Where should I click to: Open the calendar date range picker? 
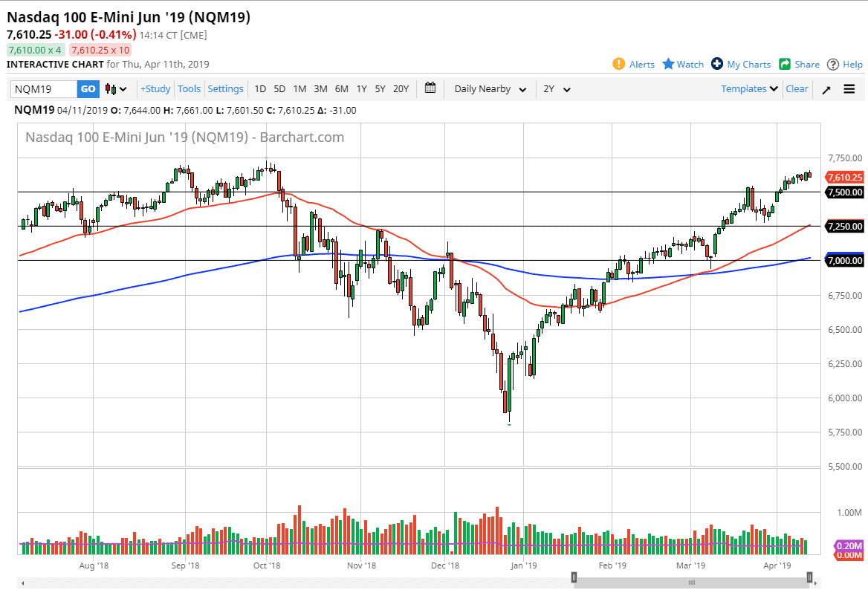(430, 88)
